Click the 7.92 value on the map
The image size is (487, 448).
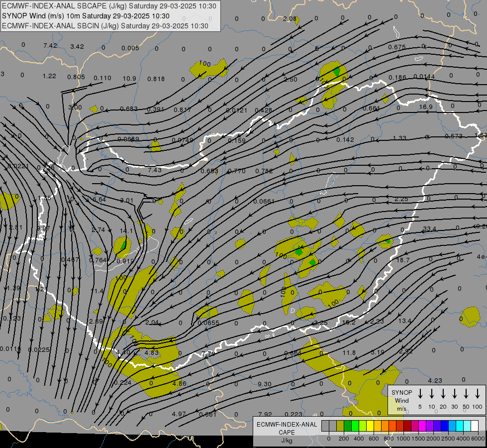tap(265, 414)
